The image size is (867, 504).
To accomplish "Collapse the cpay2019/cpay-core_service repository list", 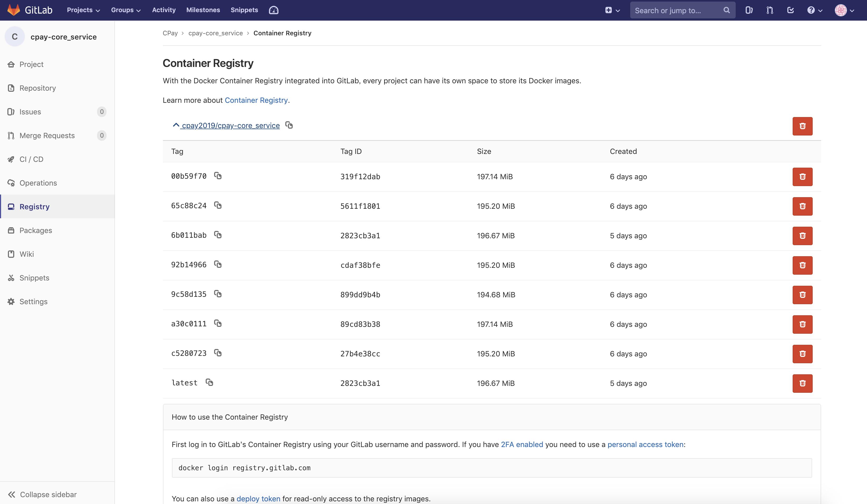I will pos(176,125).
